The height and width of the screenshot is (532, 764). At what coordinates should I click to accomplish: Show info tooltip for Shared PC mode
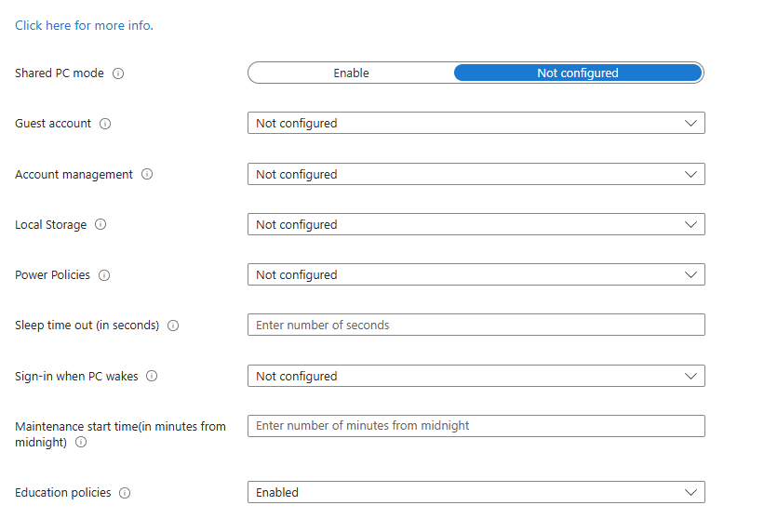coord(118,73)
